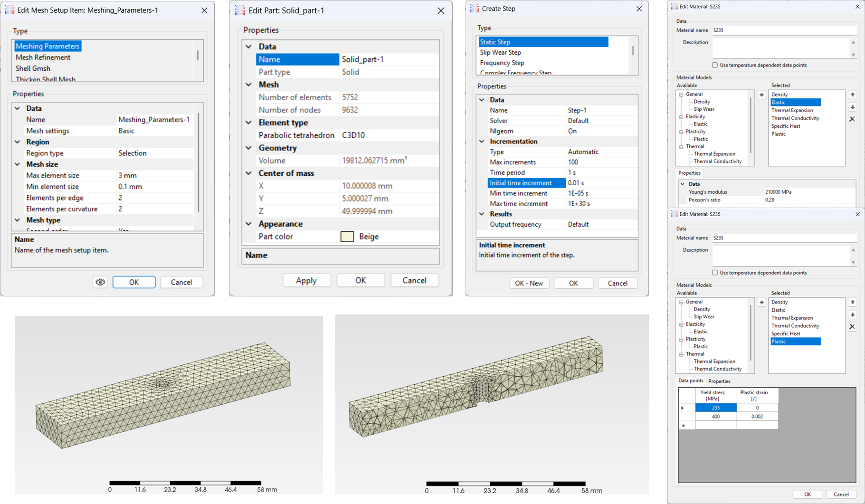
Task: Click the Max element size value 3 mm
Action: [127, 176]
